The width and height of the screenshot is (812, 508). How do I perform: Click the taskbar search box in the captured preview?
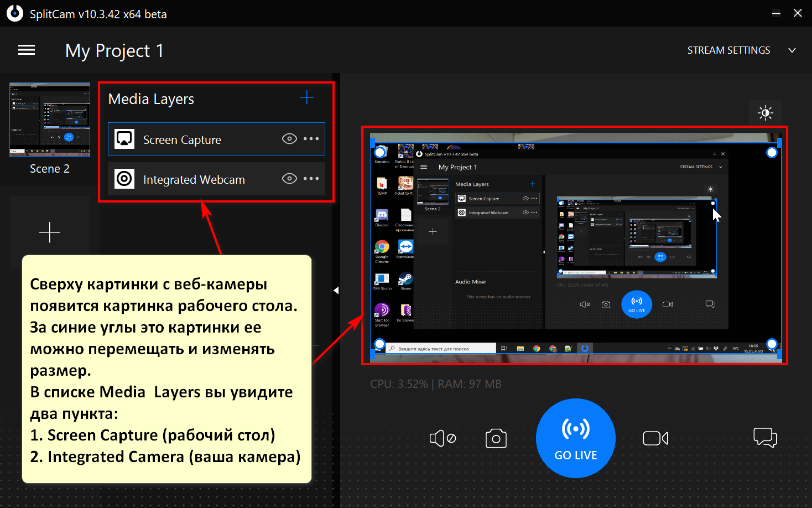(441, 349)
